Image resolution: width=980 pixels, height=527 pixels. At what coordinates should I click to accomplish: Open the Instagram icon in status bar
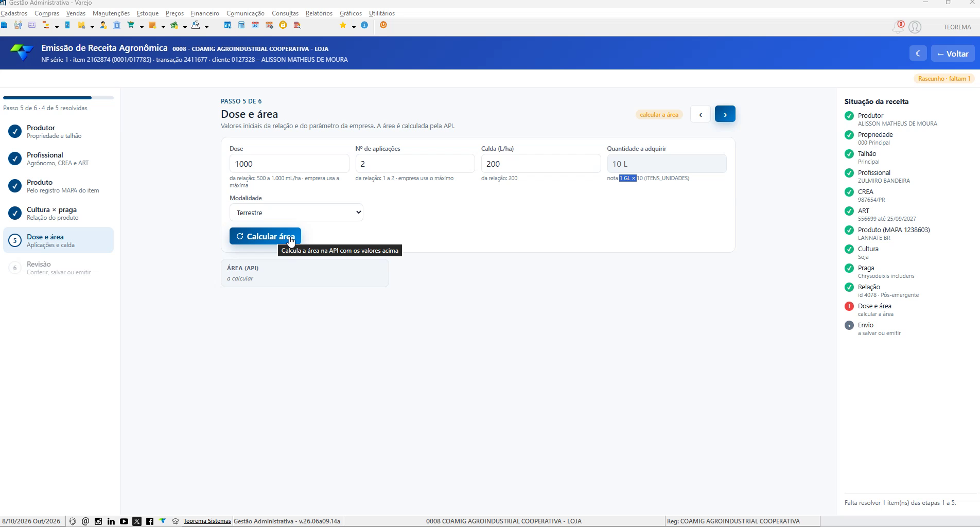(98, 521)
